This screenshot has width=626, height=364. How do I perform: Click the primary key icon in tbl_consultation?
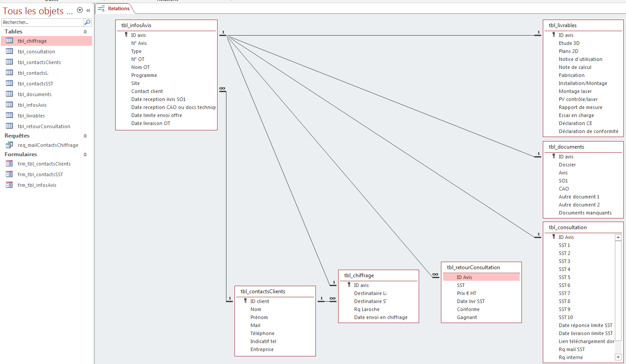pyautogui.click(x=554, y=237)
